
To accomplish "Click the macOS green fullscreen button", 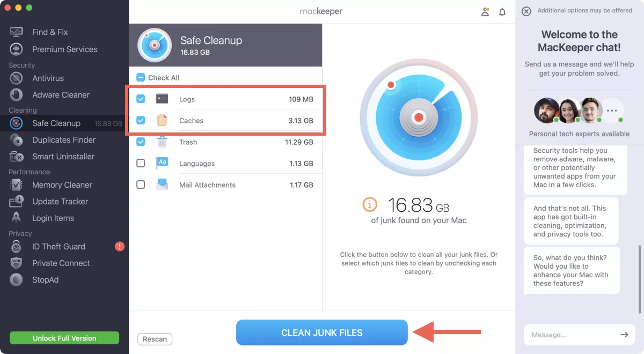I will [x=29, y=8].
